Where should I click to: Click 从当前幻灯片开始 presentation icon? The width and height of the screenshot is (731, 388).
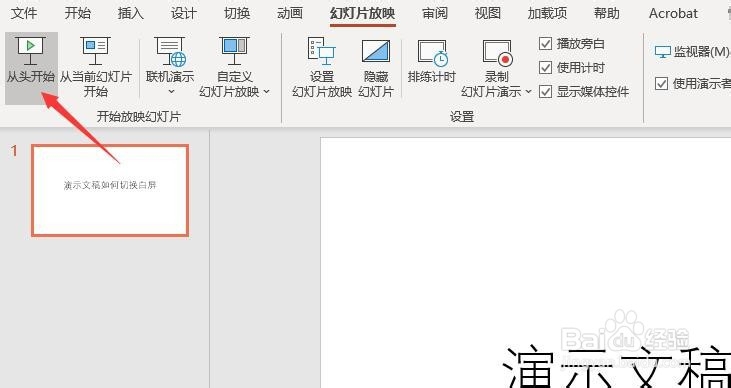[96, 51]
